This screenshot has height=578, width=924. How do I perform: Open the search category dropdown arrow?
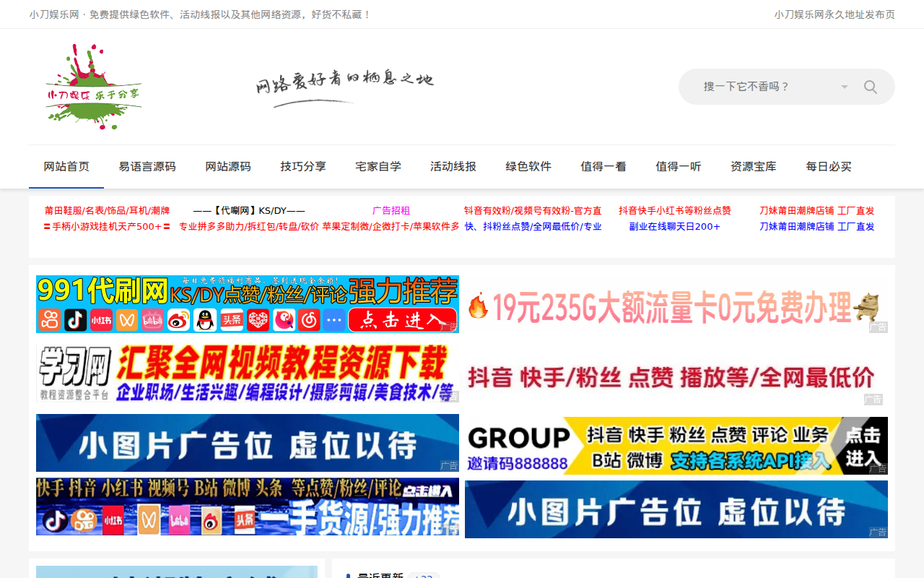tap(843, 86)
